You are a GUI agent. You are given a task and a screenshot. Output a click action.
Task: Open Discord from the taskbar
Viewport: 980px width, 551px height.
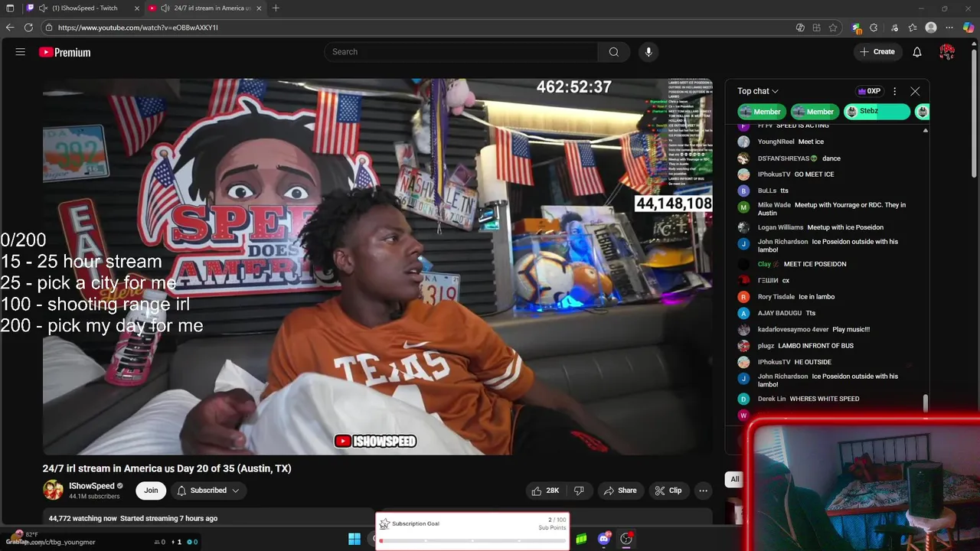(604, 540)
